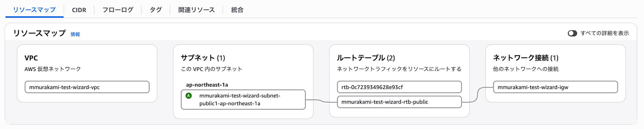
Task: Click the サブネット (1) card heading
Action: click(203, 58)
